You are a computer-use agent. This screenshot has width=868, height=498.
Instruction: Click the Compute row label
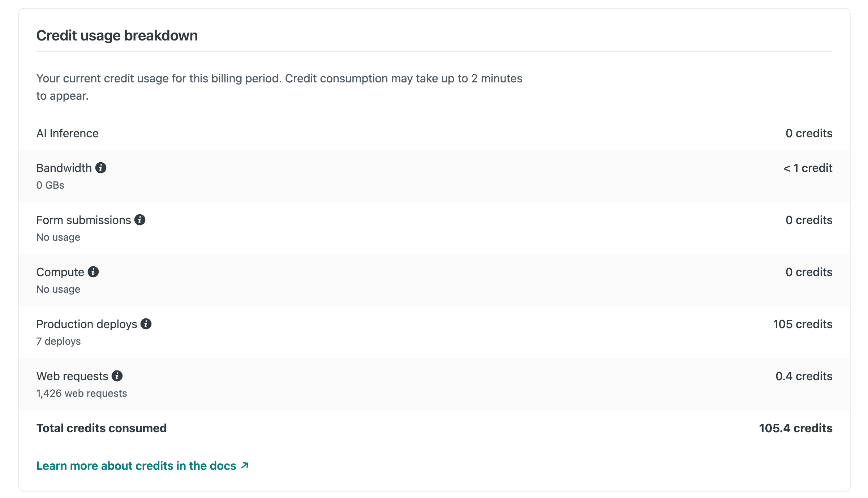[x=60, y=272]
